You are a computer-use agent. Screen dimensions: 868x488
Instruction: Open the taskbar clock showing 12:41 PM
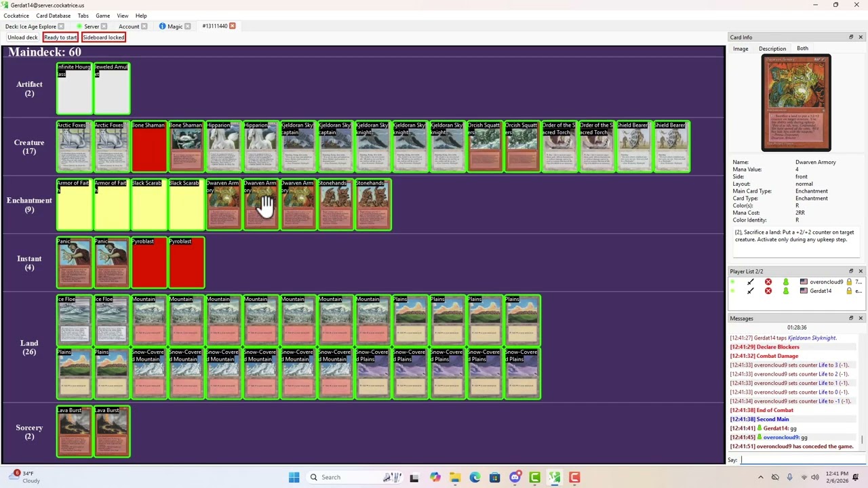point(837,477)
